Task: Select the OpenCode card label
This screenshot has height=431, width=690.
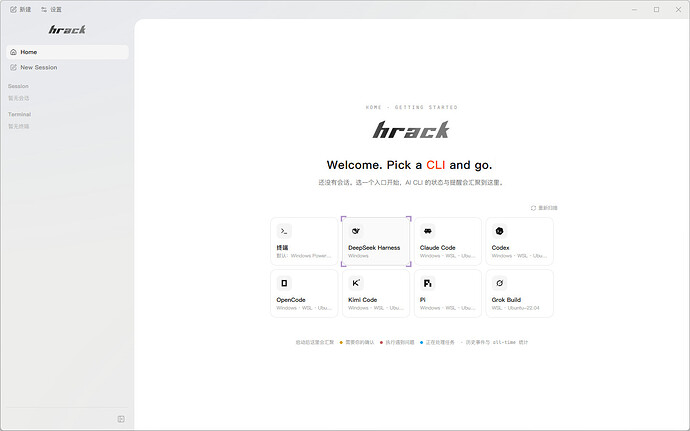Action: (x=291, y=300)
